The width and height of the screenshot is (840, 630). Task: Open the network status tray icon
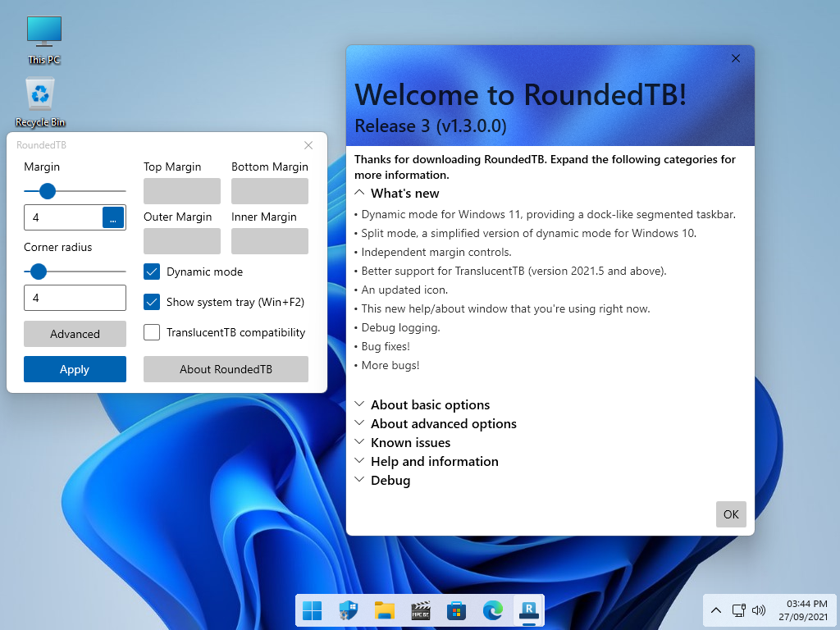point(739,610)
